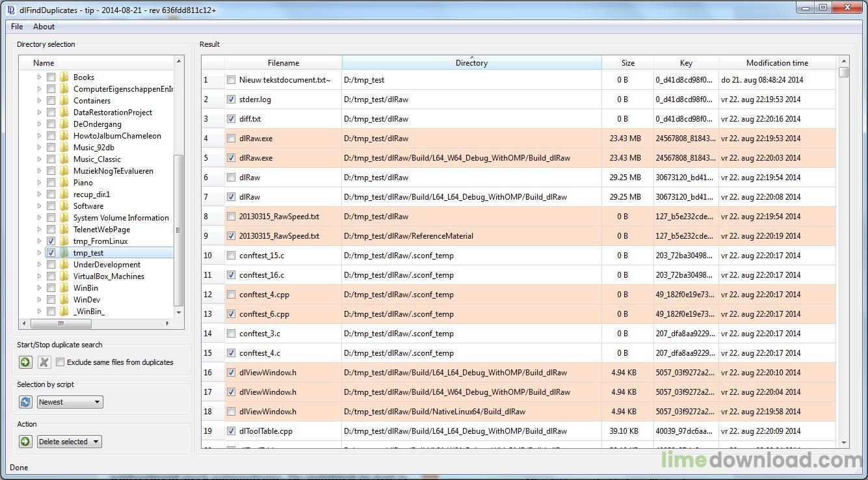Click the VirtualBox_Machines folder icon
868x480 pixels.
[x=64, y=276]
